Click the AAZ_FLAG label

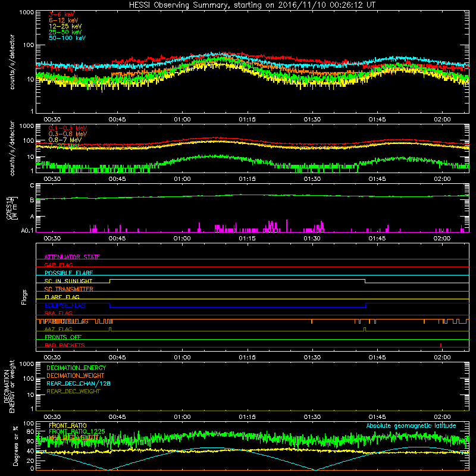[x=58, y=329]
